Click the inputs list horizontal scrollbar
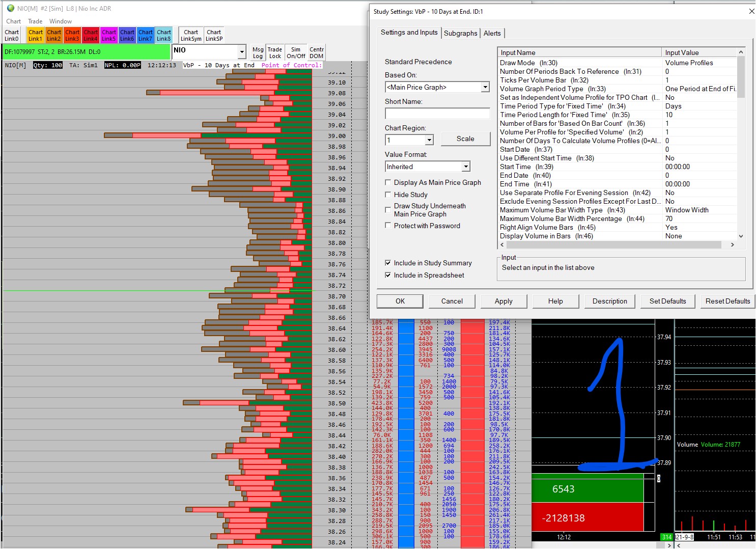Image resolution: width=756 pixels, height=549 pixels. (x=611, y=245)
